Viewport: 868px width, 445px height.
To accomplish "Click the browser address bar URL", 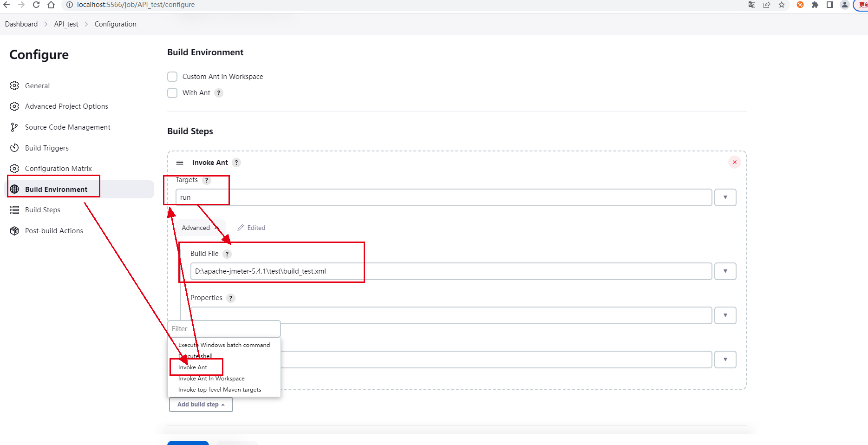I will click(136, 5).
